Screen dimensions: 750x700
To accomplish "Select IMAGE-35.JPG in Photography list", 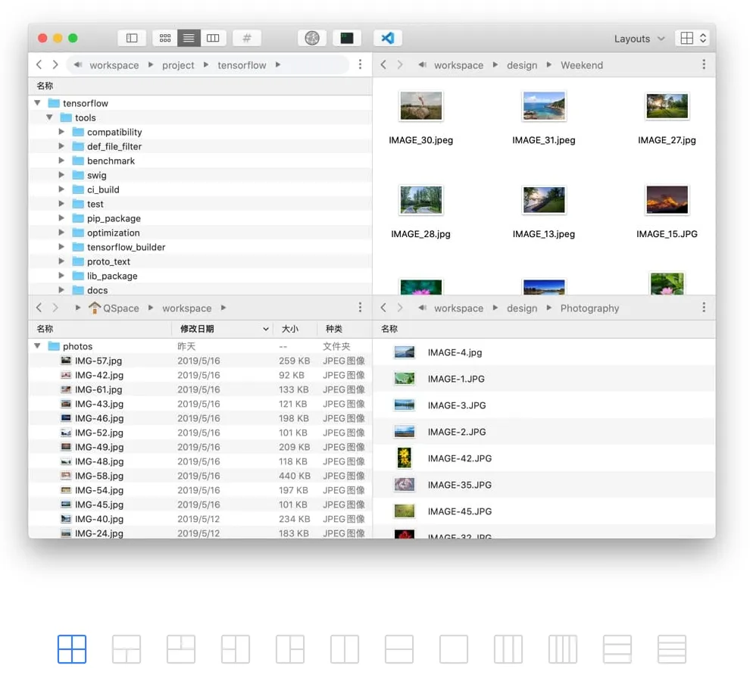I will tap(545, 485).
